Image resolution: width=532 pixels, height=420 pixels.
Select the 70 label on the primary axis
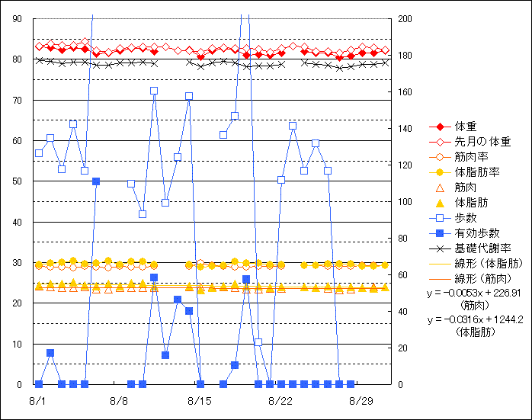[x=18, y=100]
